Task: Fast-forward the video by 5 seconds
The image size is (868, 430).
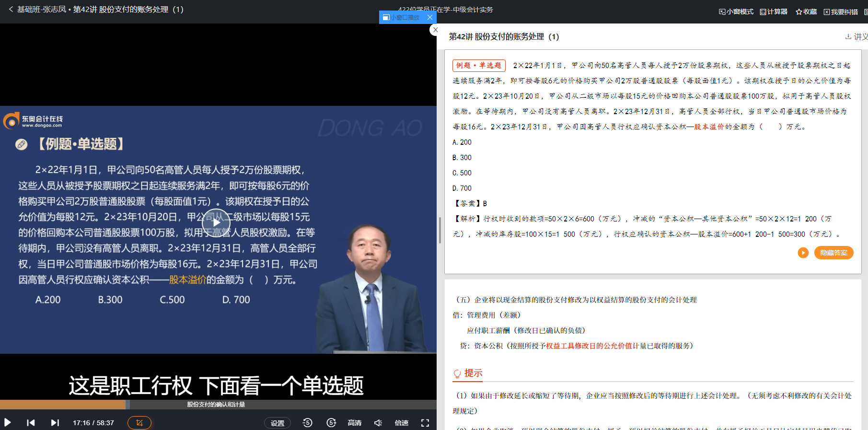Action: click(x=331, y=422)
